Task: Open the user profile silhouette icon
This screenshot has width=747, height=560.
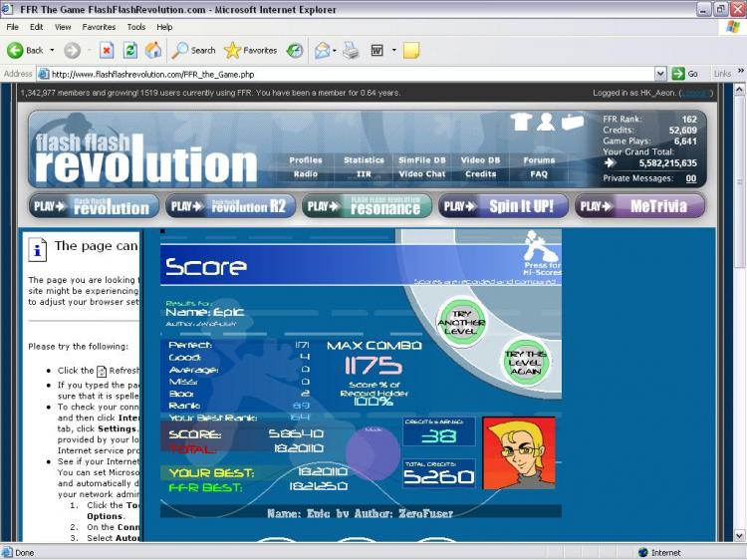Action: click(546, 122)
